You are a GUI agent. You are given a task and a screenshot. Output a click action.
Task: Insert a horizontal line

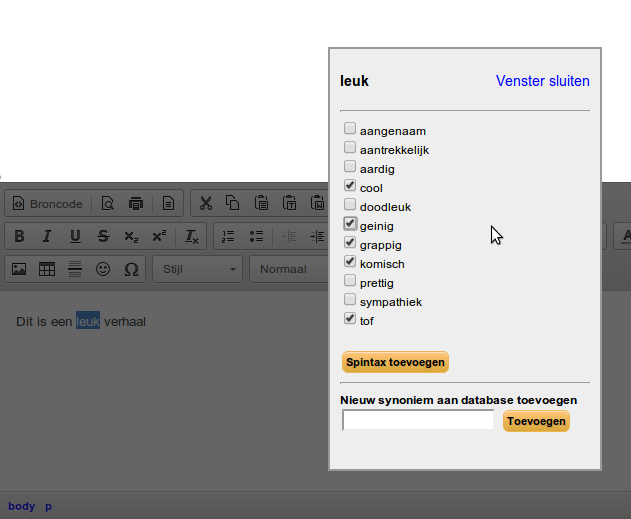[x=75, y=269]
